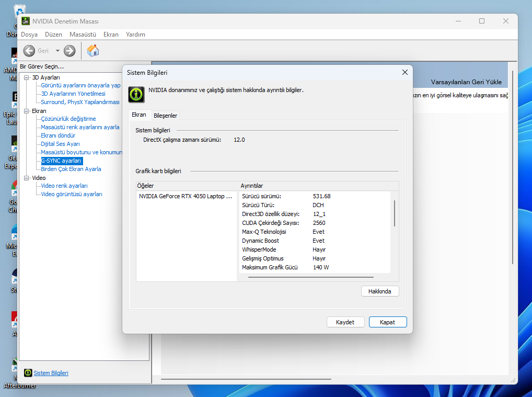Open the Sistem Bilgileri link
Viewport: 532px width, 397px height.
pos(51,373)
